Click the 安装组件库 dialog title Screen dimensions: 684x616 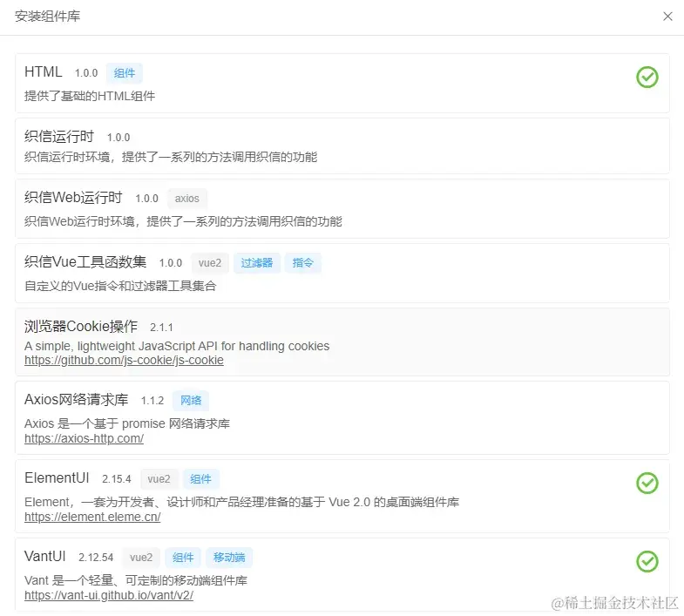click(48, 17)
